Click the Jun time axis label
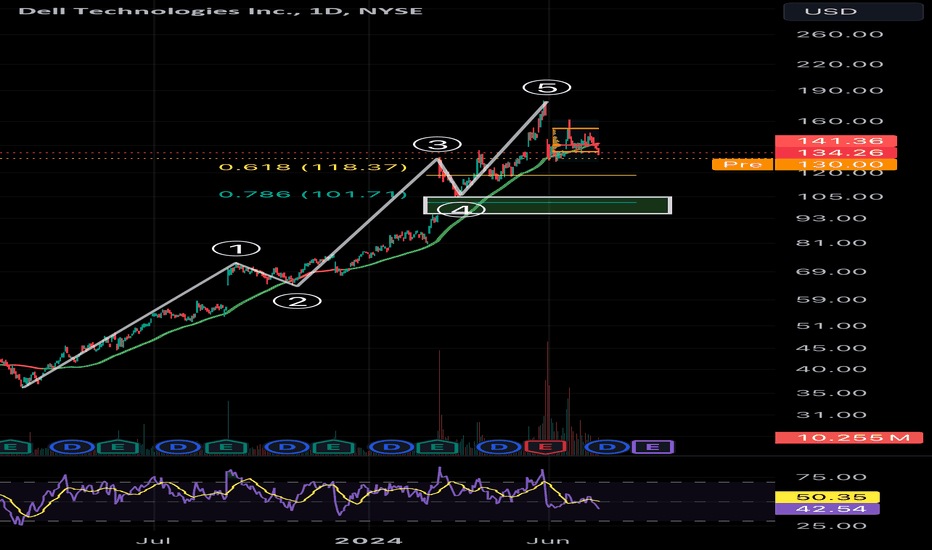Viewport: 932px width, 550px height. click(x=549, y=540)
